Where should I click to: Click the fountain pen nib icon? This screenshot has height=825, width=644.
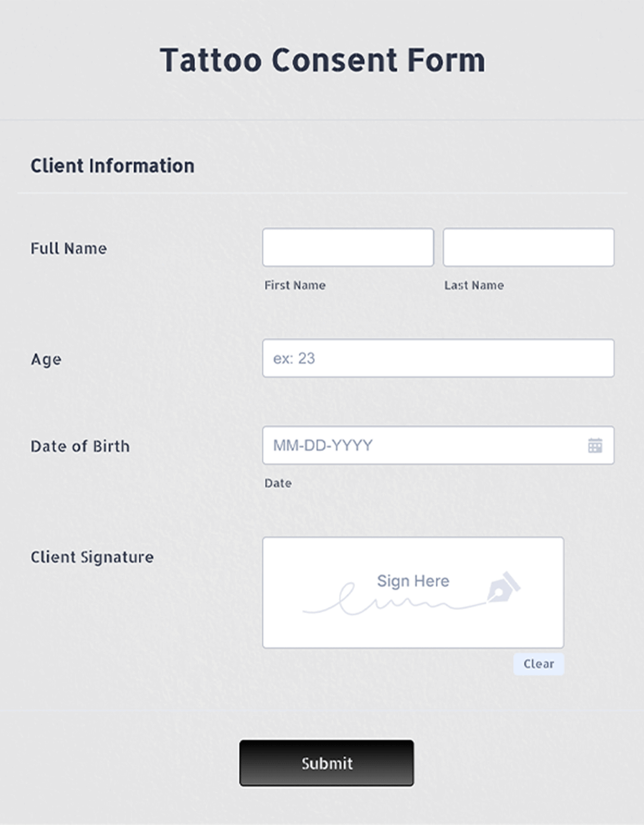click(504, 587)
